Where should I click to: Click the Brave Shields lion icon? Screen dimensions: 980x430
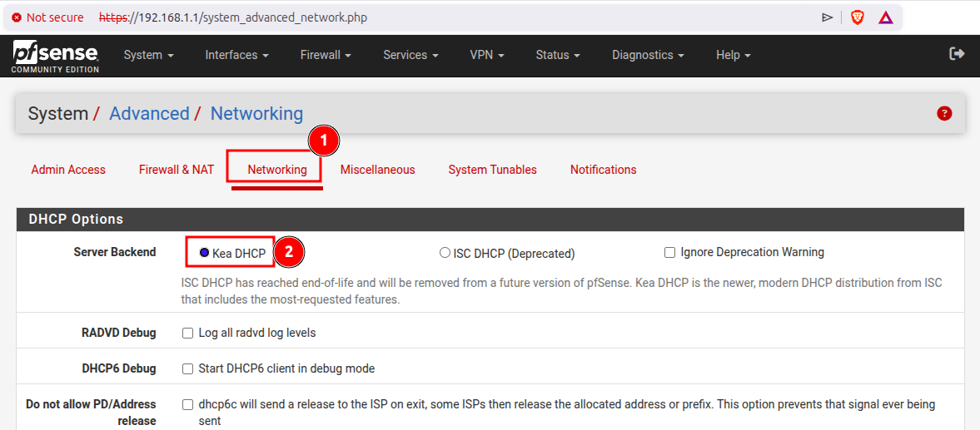[858, 17]
